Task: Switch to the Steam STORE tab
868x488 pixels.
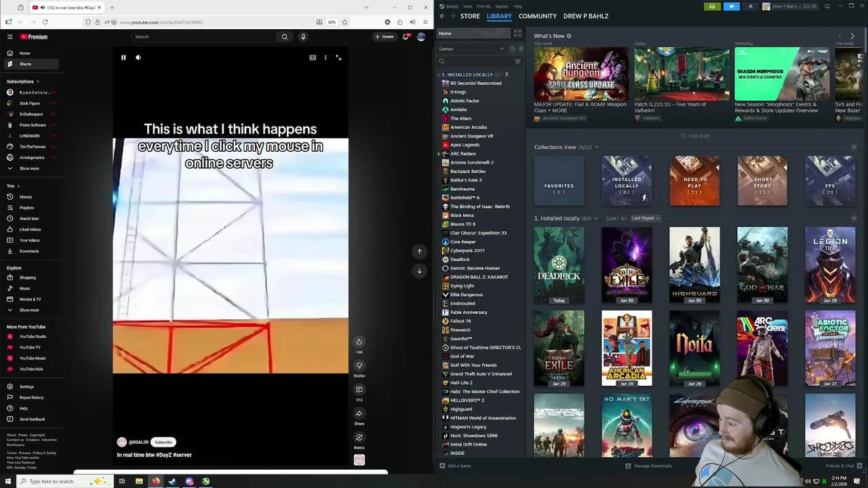Action: 470,16
